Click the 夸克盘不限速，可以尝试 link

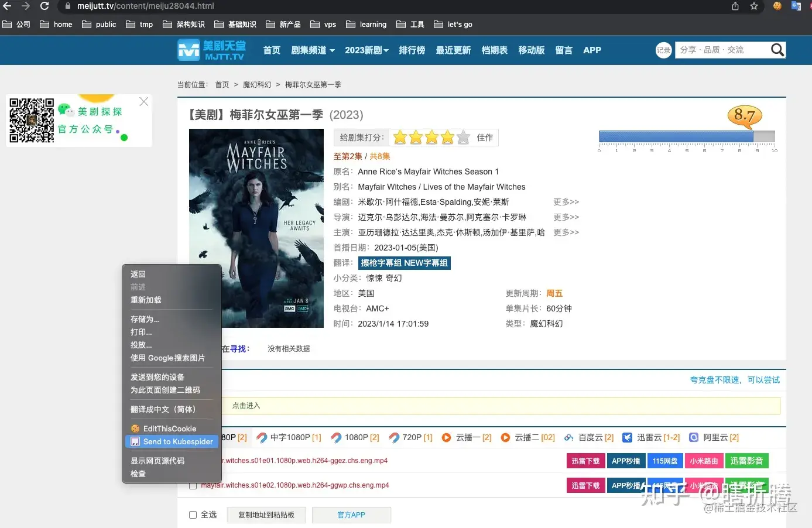735,380
